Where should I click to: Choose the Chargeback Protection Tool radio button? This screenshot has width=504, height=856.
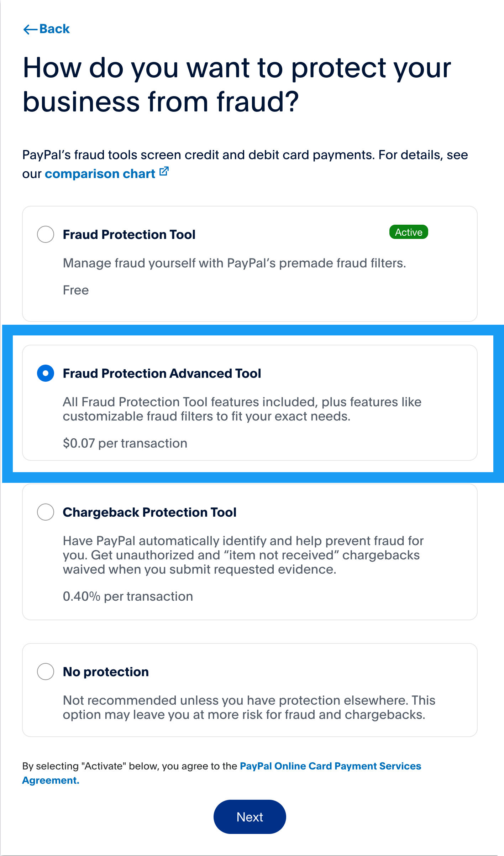click(46, 512)
